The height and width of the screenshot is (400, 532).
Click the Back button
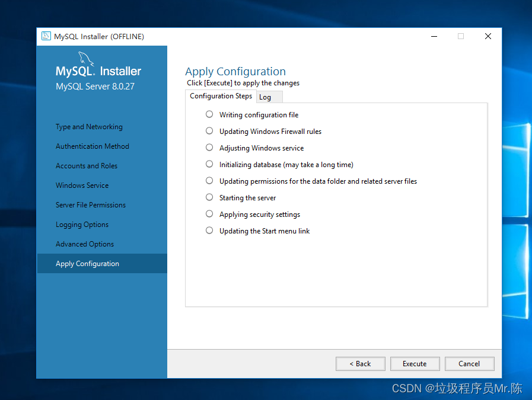coord(361,364)
